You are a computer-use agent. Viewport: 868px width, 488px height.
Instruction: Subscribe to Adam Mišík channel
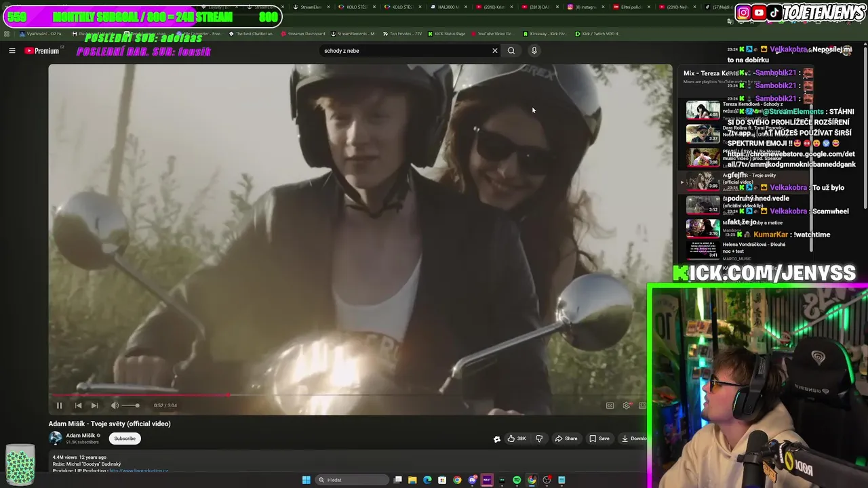point(125,439)
